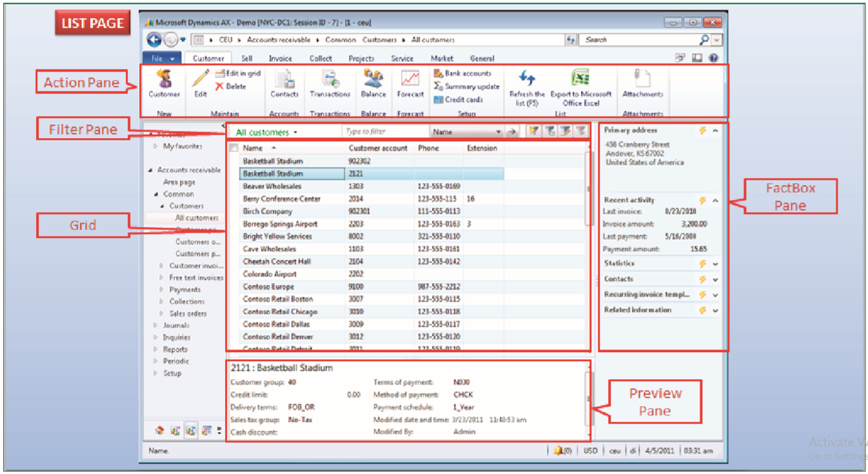Click the Type to filter field
The height and width of the screenshot is (474, 868).
385,132
